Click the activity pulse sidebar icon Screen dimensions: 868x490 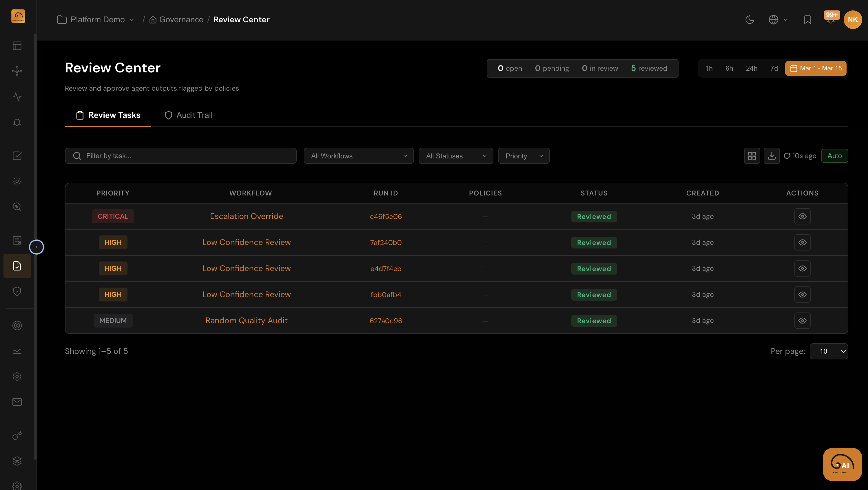[17, 97]
